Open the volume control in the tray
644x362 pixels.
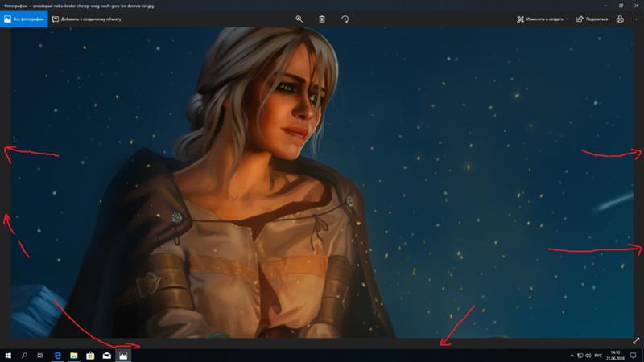click(588, 356)
